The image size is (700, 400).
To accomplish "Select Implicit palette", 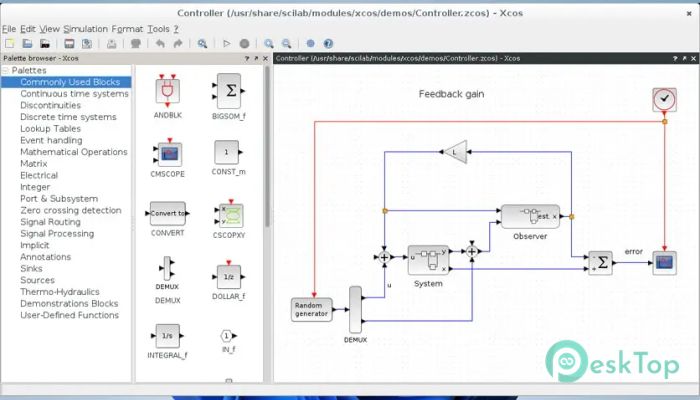I will (34, 245).
